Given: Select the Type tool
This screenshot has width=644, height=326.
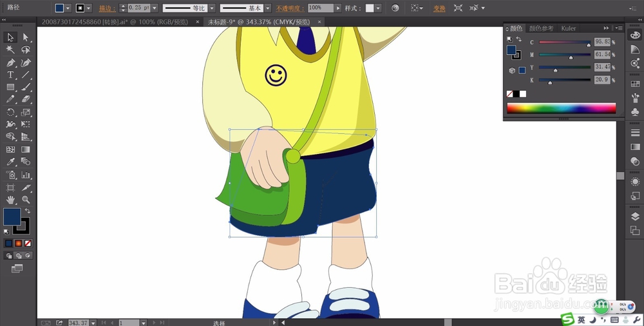Looking at the screenshot, I should click(x=10, y=75).
